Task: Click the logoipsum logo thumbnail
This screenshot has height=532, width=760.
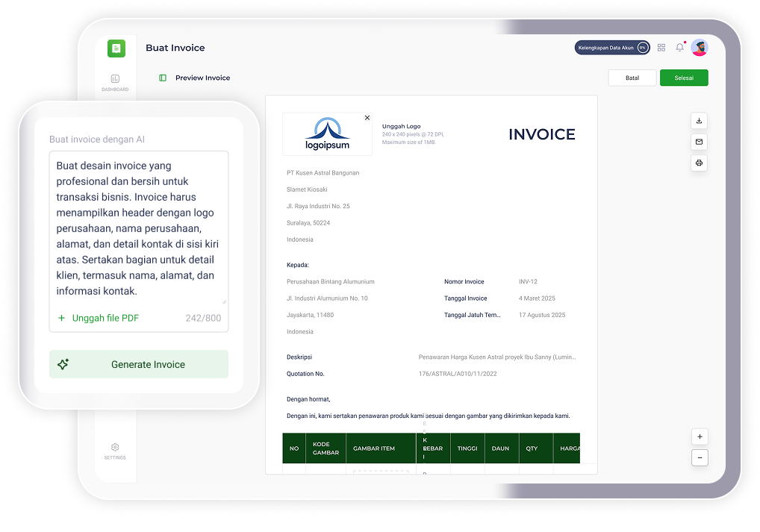Action: point(327,134)
